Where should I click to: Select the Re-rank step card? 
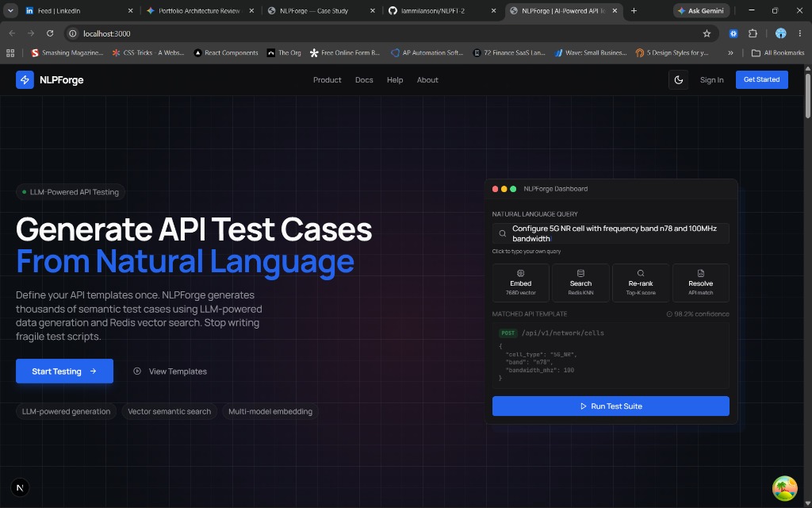click(641, 283)
